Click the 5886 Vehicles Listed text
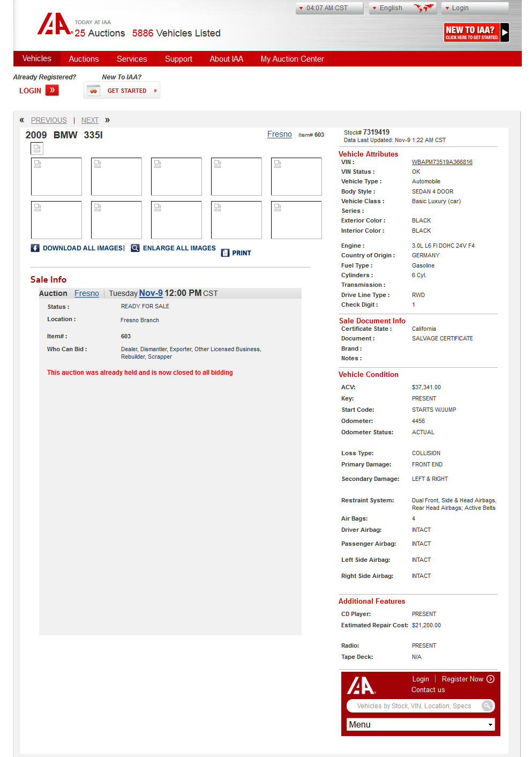532x757 pixels. 176,33
